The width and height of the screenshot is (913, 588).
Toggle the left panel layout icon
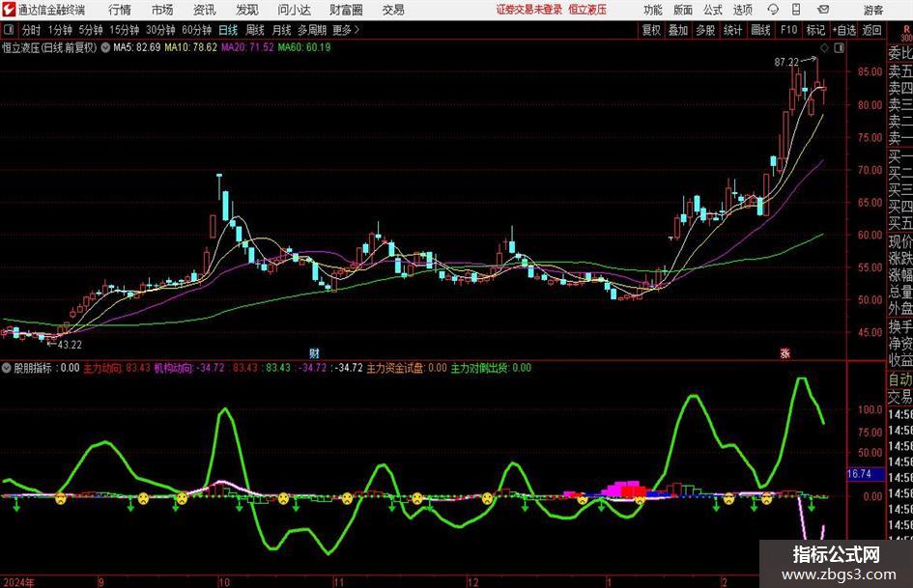8,30
